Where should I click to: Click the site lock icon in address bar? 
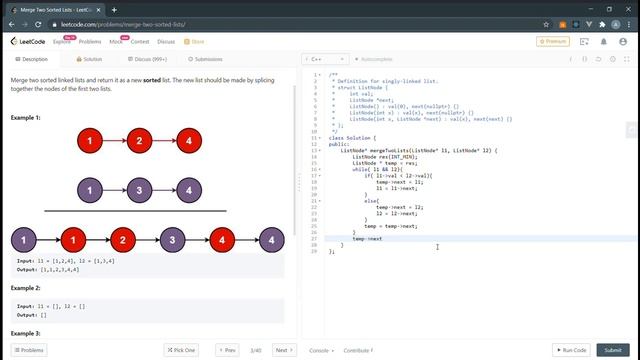click(x=54, y=24)
